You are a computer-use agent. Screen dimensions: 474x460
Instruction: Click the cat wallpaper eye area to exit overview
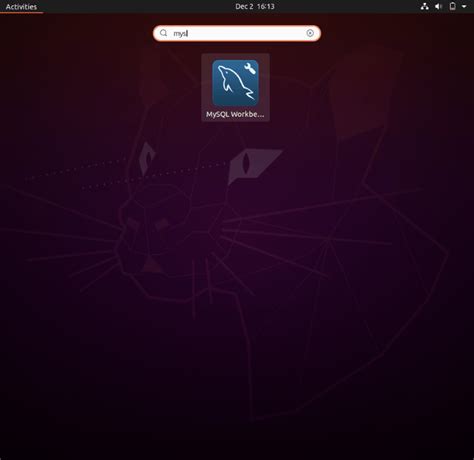[x=246, y=163]
